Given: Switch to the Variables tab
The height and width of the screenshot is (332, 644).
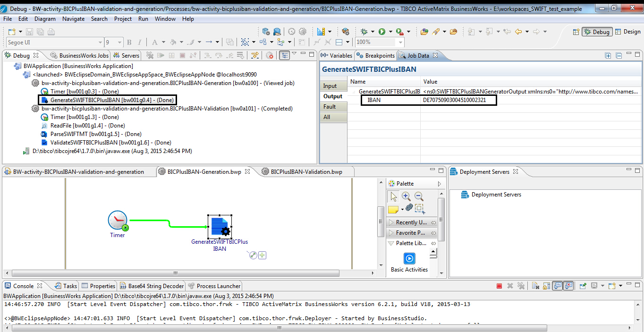Looking at the screenshot, I should point(337,55).
